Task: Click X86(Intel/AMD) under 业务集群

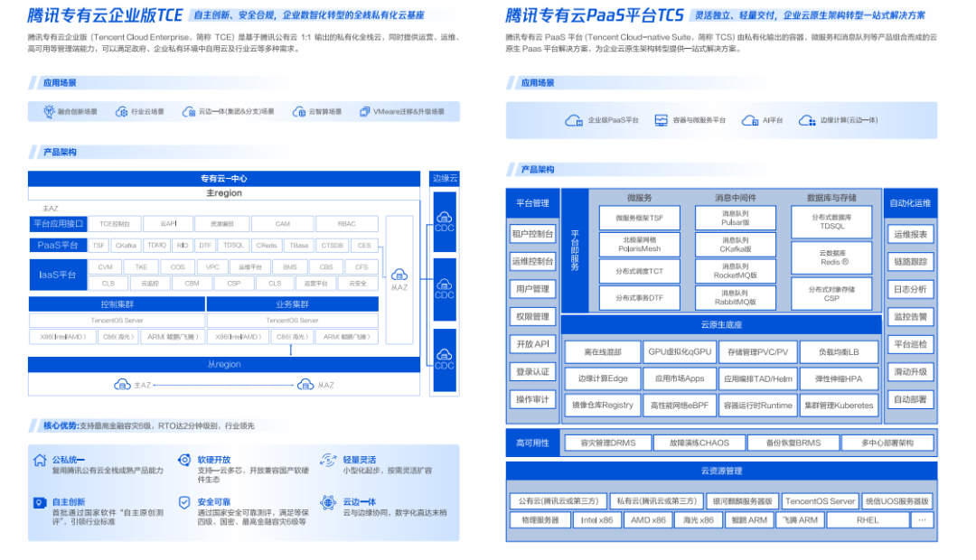Action: (x=238, y=337)
